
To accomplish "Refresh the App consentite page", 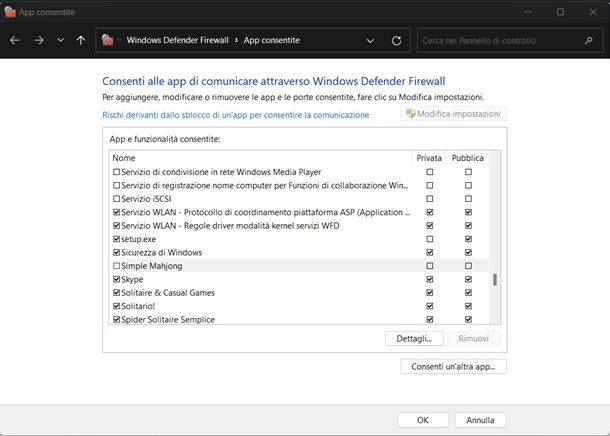I will [396, 40].
